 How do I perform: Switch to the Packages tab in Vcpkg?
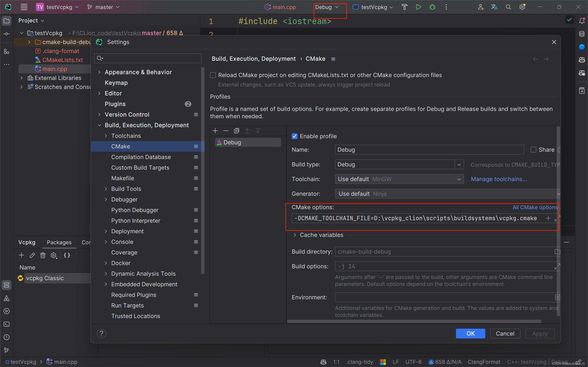coord(59,242)
